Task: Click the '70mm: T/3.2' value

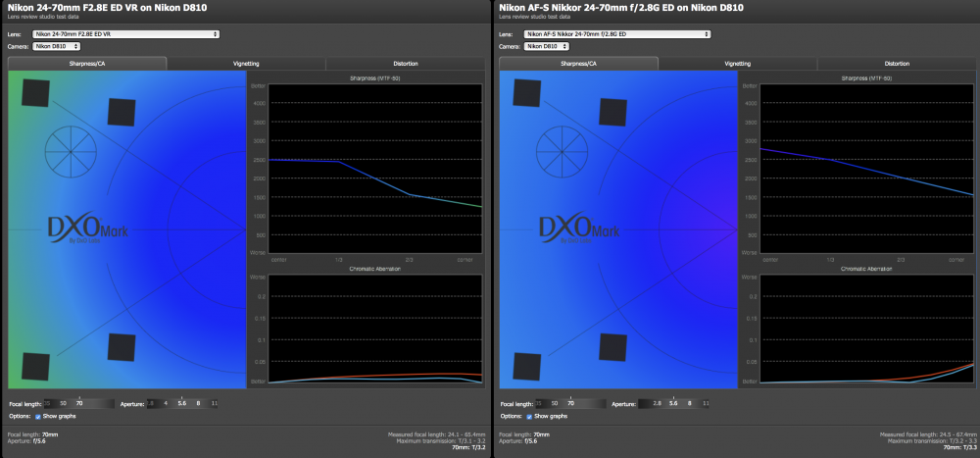Action: [x=468, y=448]
